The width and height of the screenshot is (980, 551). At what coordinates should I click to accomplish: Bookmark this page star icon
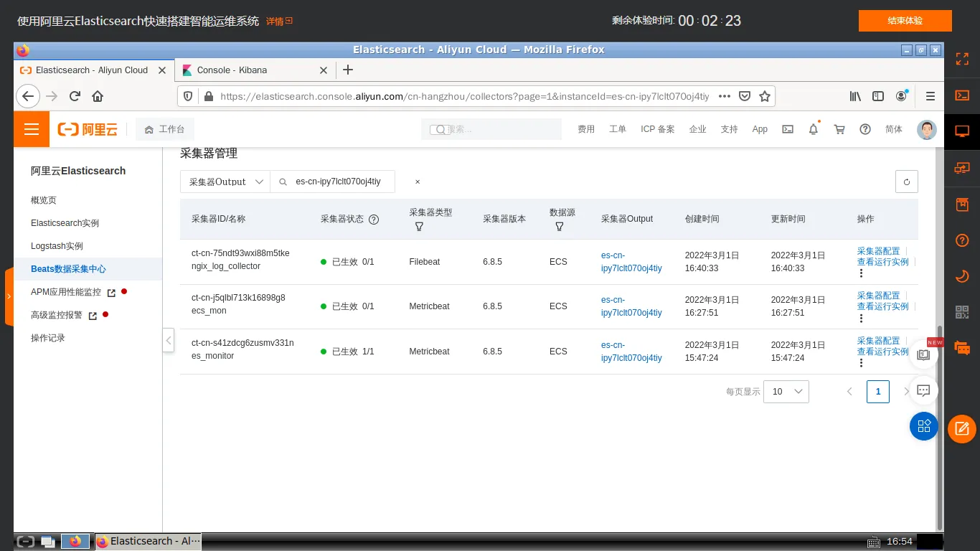click(765, 96)
